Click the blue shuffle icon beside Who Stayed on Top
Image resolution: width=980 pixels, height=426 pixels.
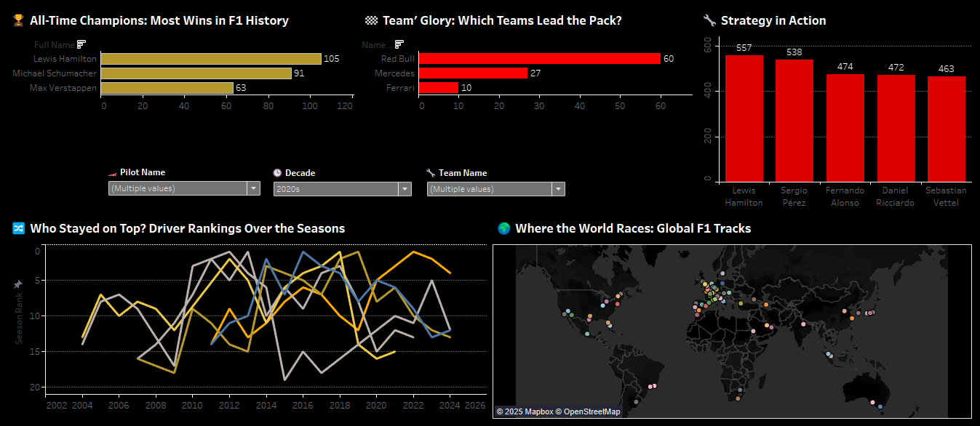coord(19,228)
